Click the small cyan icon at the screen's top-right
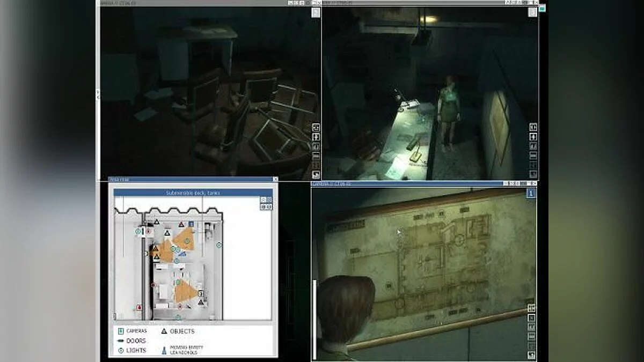644x362 pixels. [542, 8]
